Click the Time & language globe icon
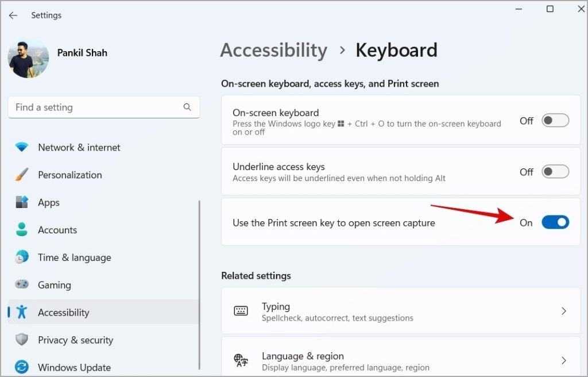 pyautogui.click(x=22, y=257)
